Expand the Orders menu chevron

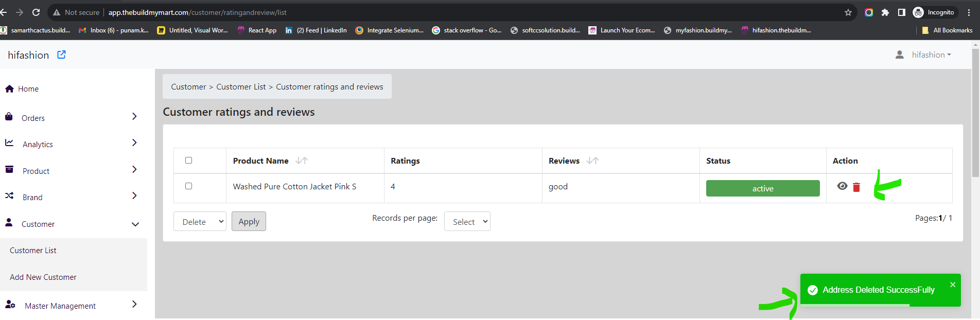(x=134, y=117)
